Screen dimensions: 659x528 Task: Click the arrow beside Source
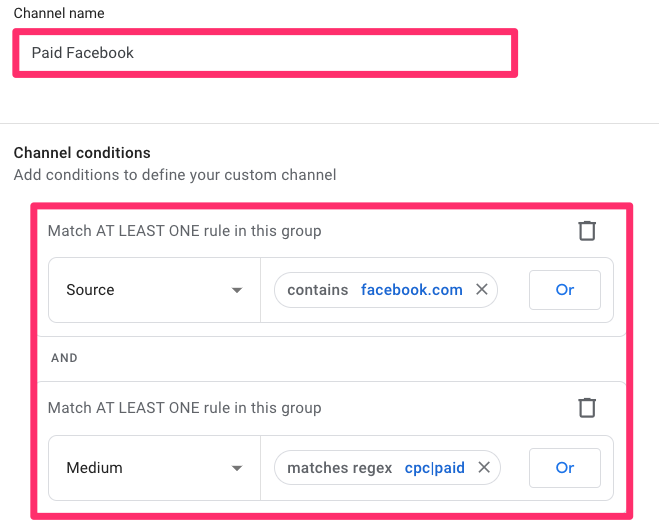pyautogui.click(x=237, y=290)
